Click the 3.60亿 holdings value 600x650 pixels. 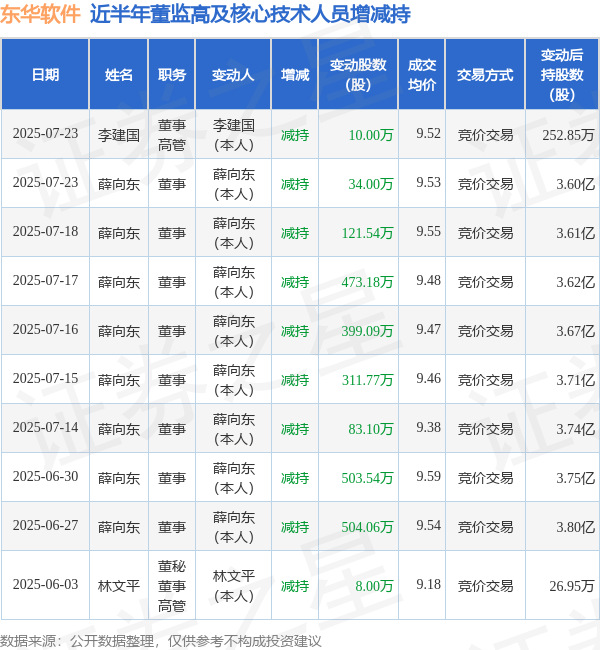pos(576,184)
